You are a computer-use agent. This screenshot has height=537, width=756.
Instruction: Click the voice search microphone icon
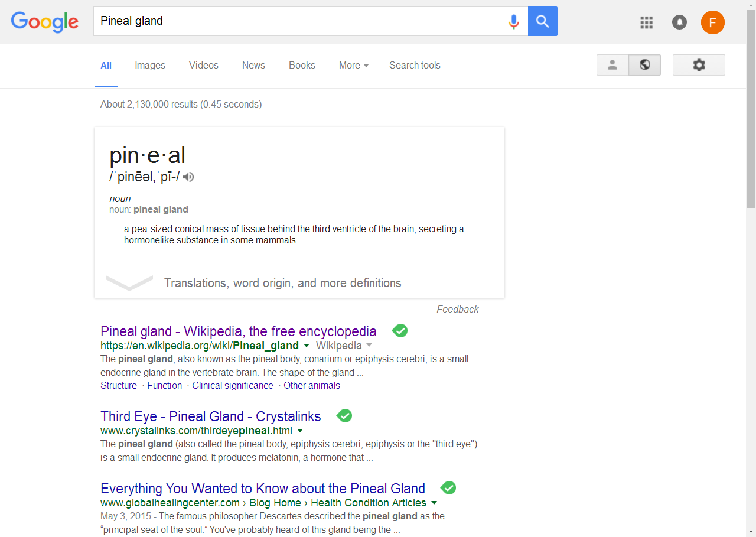click(x=514, y=22)
